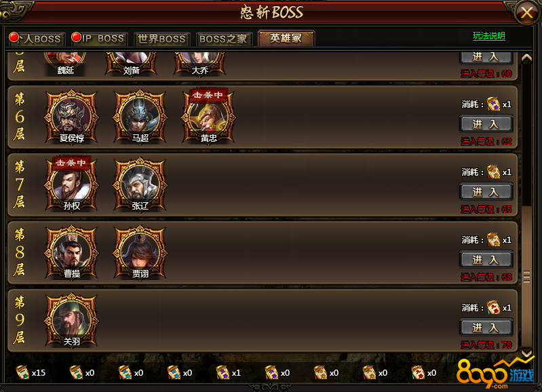Click the scrollbar down arrow
The image size is (542, 392).
click(526, 353)
